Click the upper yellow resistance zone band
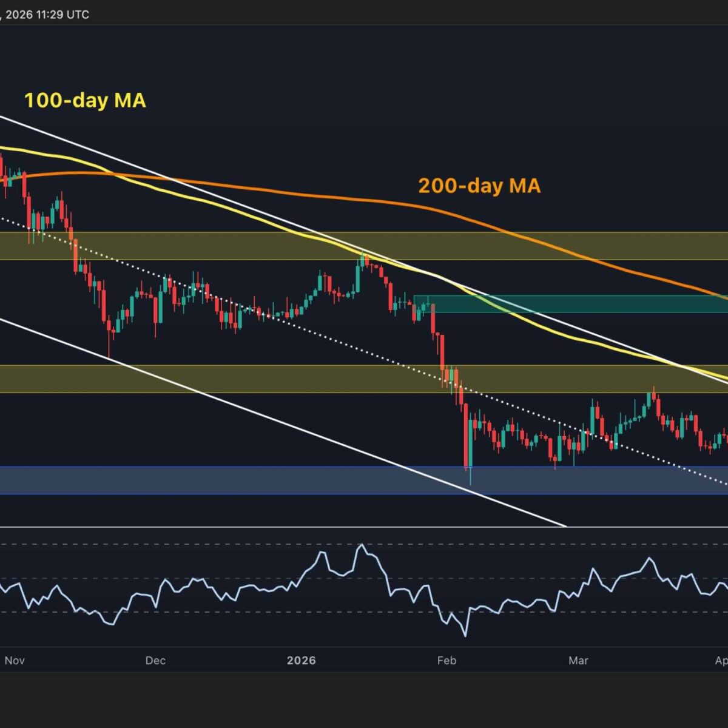The image size is (728, 728). point(182,246)
